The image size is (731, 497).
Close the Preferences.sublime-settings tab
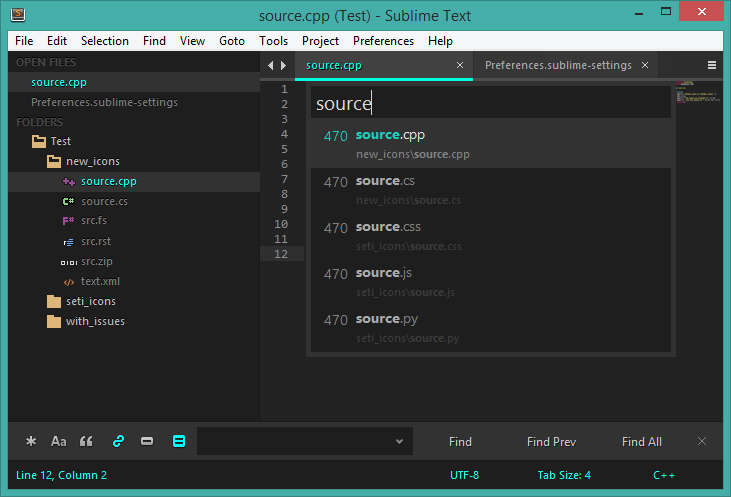645,65
